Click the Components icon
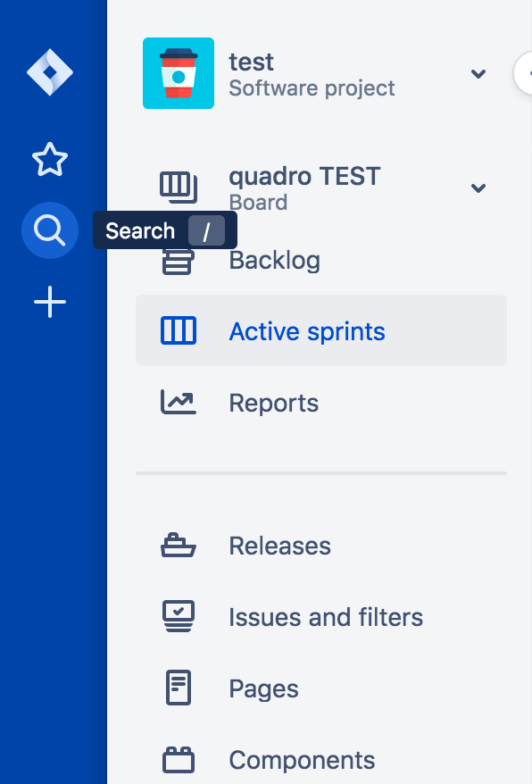The image size is (532, 784). 179,759
